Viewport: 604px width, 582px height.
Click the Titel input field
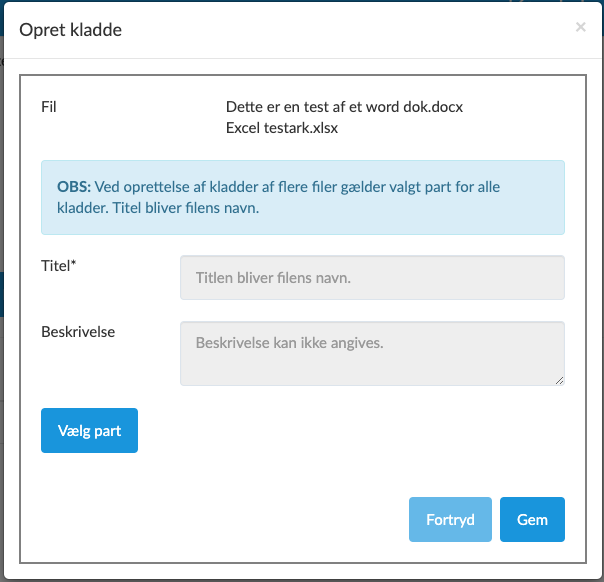[x=372, y=278]
